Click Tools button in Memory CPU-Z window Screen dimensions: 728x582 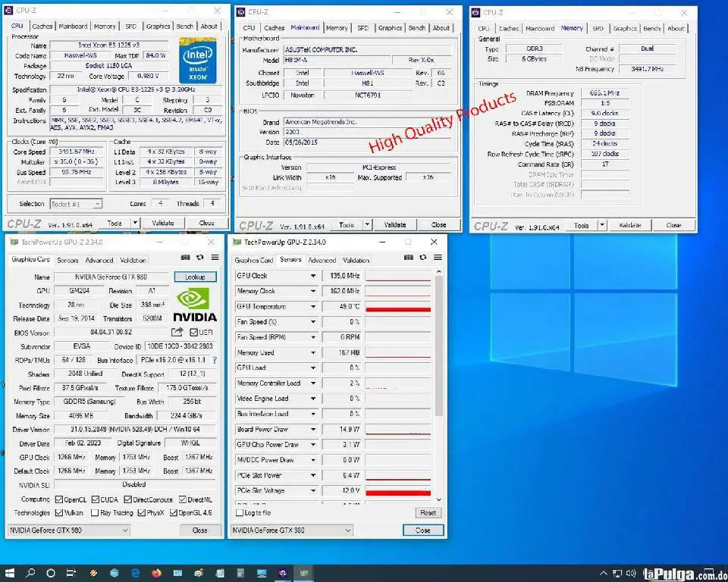[x=582, y=226]
